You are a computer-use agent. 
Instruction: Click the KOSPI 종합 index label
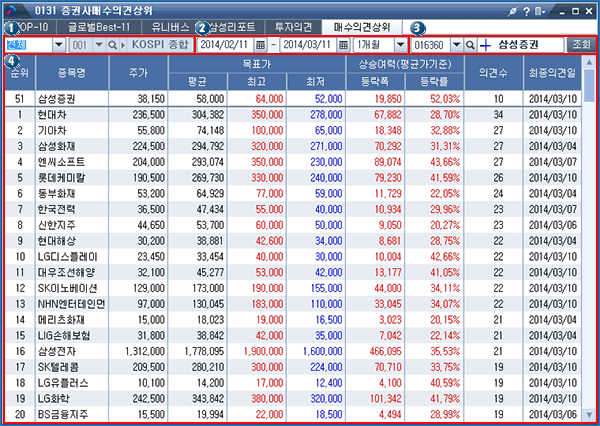coord(160,45)
